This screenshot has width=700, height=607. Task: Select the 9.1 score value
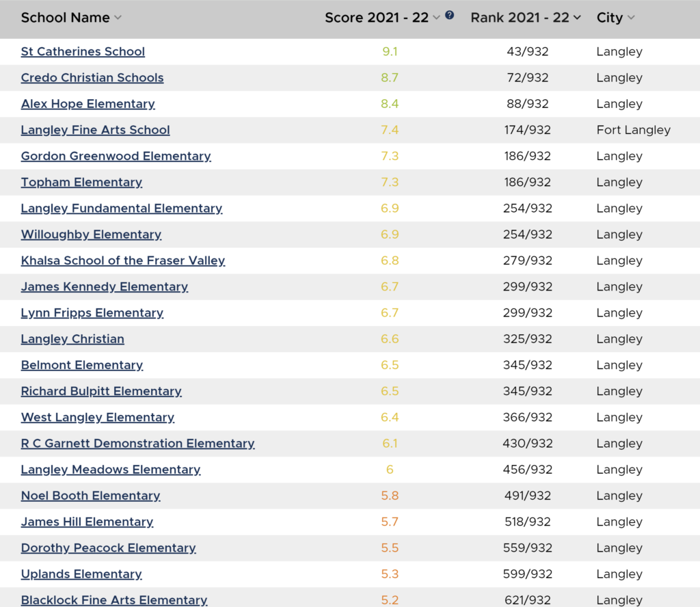point(390,51)
